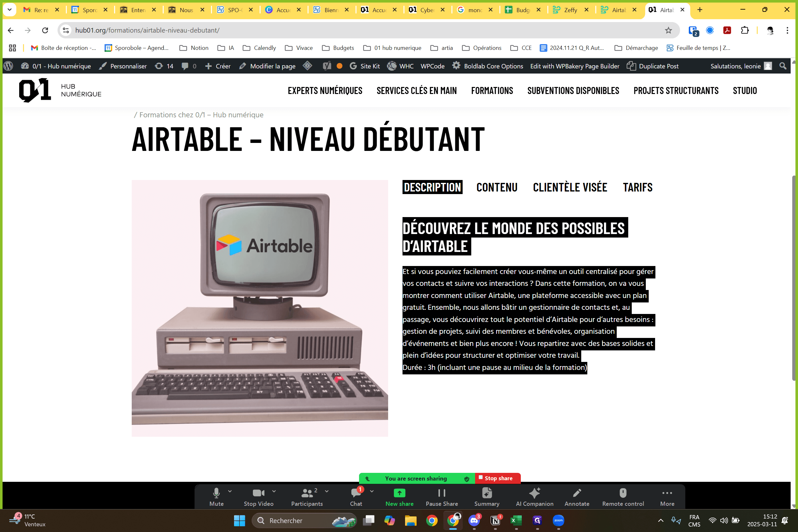Image resolution: width=798 pixels, height=532 pixels.
Task: Open File Explorer from the taskbar
Action: click(x=411, y=520)
